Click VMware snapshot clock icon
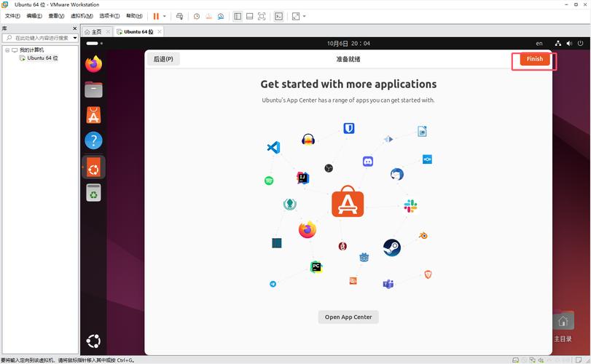 click(x=196, y=16)
